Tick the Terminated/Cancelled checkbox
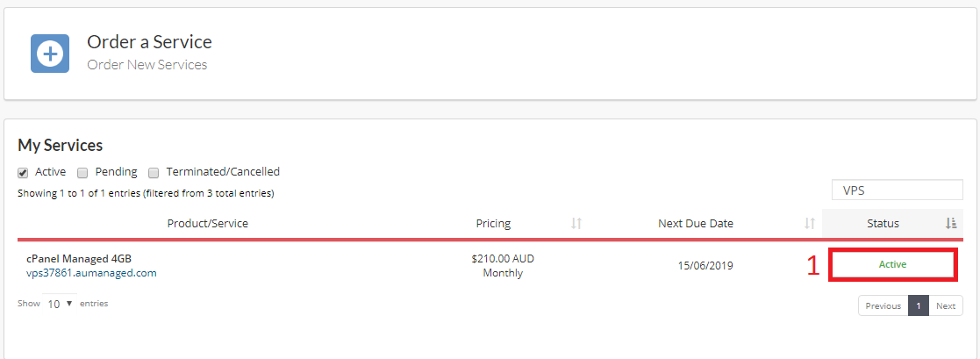980x359 pixels. tap(154, 173)
